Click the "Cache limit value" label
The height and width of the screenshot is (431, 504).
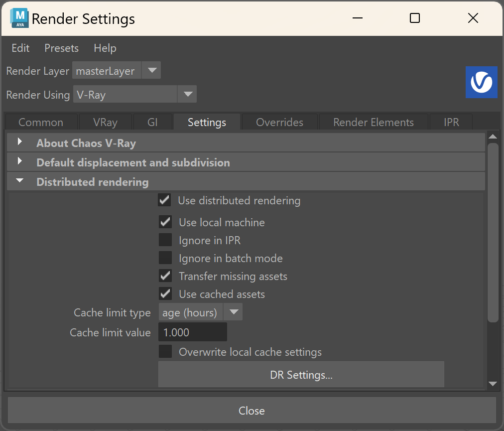[x=110, y=332]
